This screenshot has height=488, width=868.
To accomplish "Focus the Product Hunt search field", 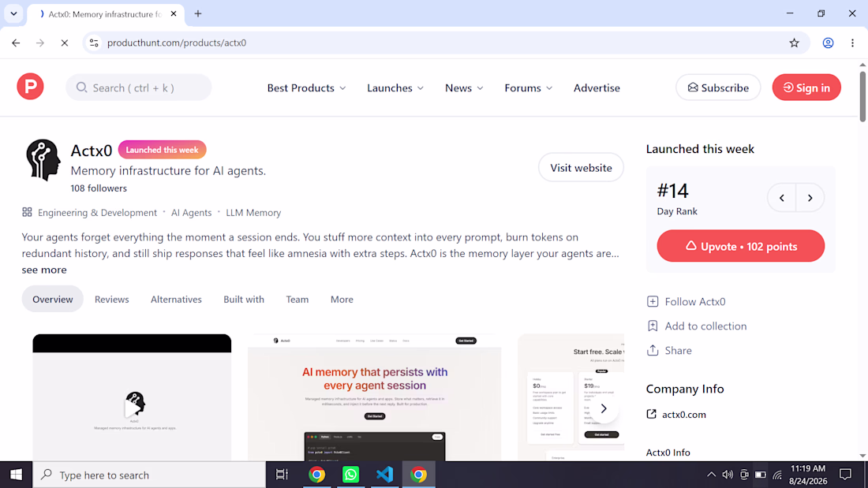I will point(138,88).
